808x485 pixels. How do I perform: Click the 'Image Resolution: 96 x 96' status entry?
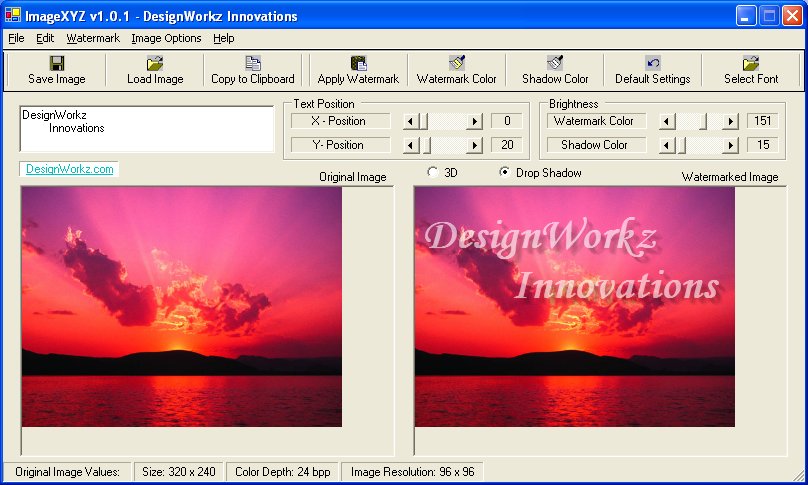pyautogui.click(x=412, y=472)
